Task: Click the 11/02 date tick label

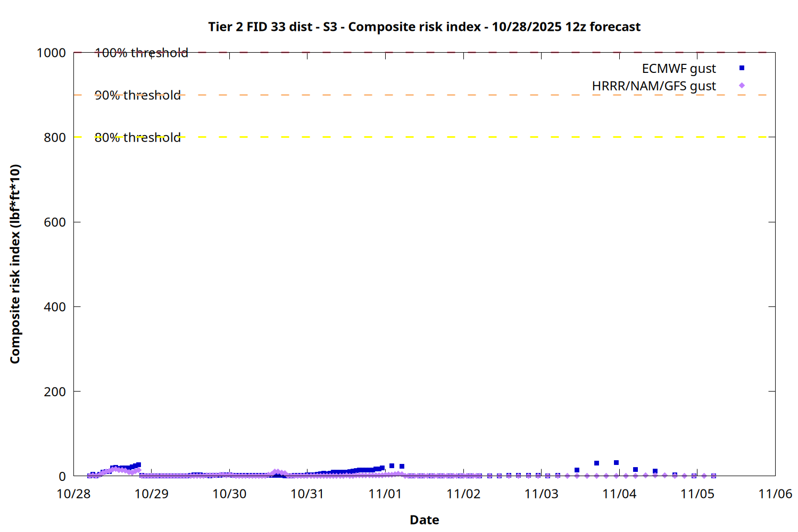Action: pos(463,494)
